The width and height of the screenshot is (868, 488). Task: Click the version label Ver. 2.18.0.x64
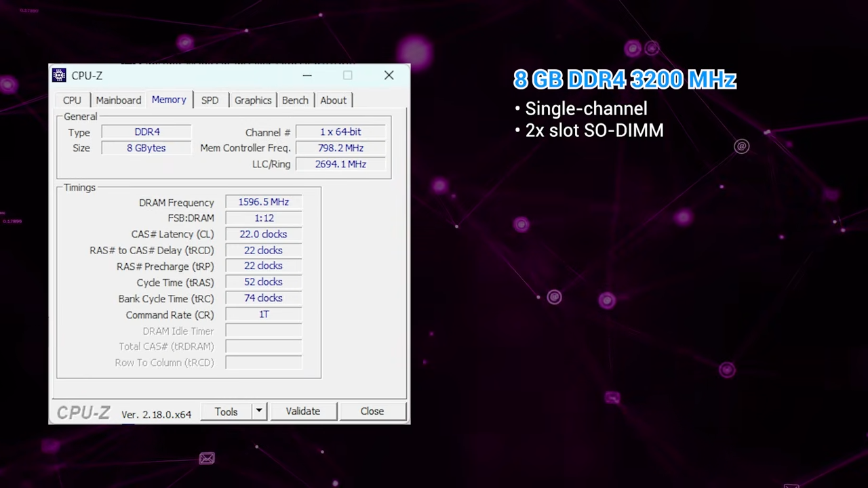coord(156,414)
